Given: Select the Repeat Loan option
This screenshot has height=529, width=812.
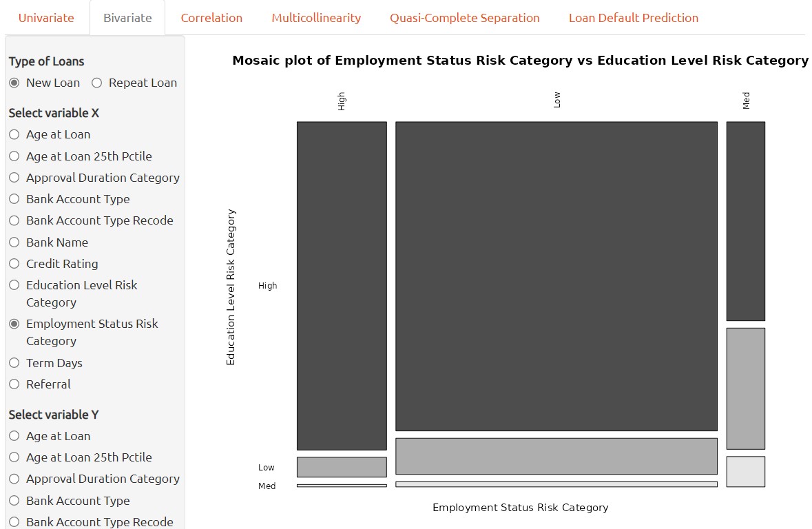Looking at the screenshot, I should [97, 83].
